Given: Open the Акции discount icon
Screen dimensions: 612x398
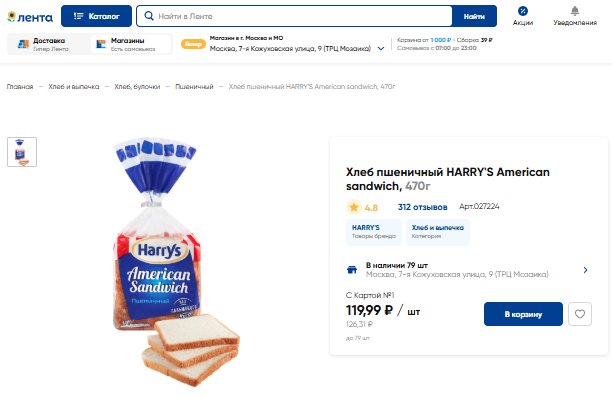Looking at the screenshot, I should (523, 11).
